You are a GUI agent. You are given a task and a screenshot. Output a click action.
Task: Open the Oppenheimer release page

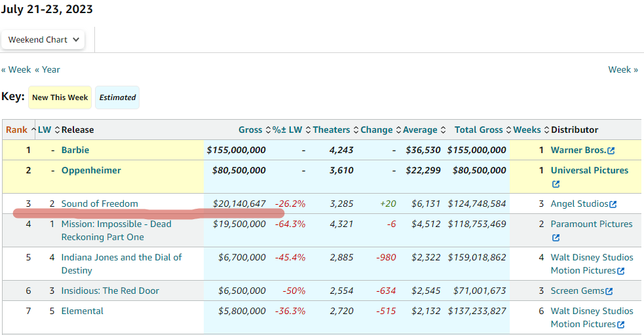pyautogui.click(x=91, y=171)
